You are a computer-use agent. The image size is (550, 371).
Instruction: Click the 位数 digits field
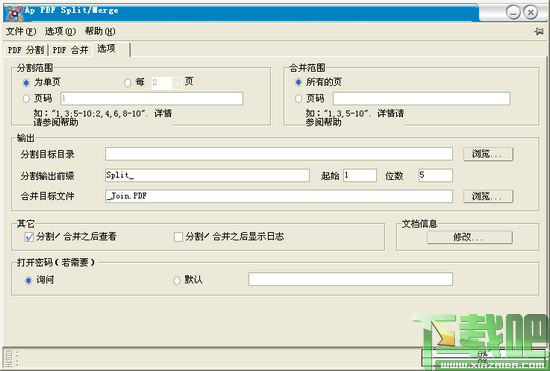coord(435,175)
